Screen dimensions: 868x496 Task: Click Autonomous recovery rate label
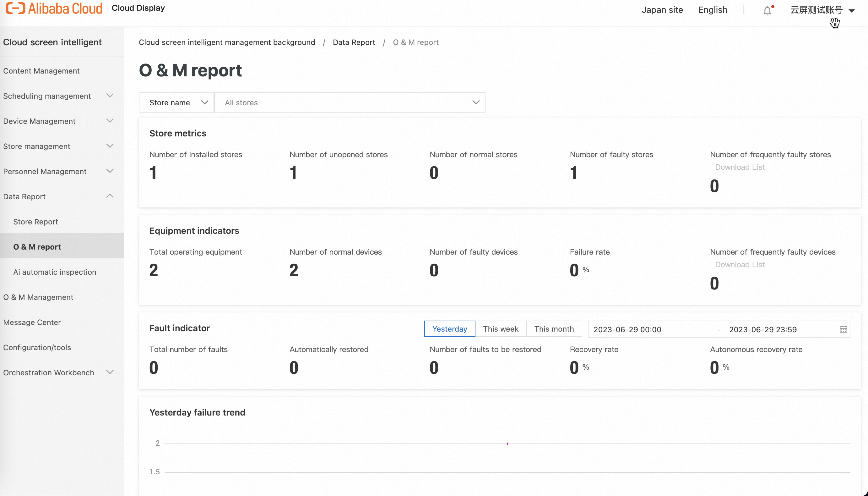click(756, 349)
